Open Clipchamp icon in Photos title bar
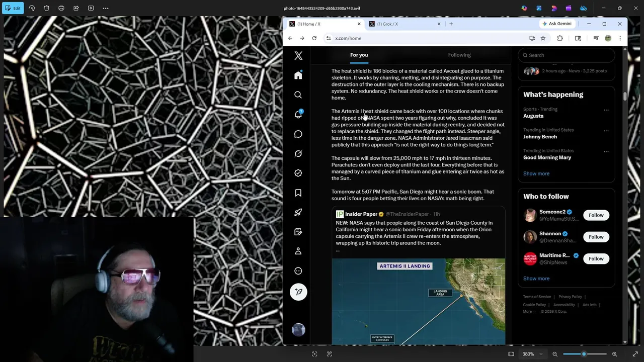The image size is (644, 362). [x=569, y=8]
